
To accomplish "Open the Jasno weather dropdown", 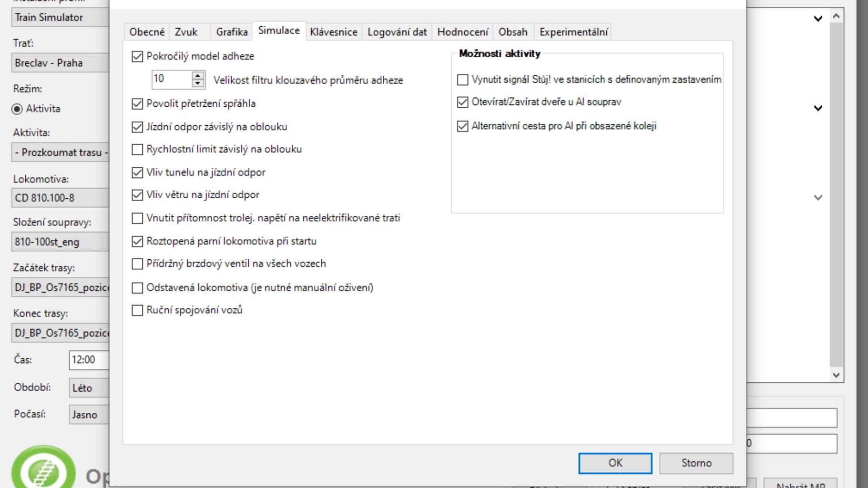I will [90, 415].
